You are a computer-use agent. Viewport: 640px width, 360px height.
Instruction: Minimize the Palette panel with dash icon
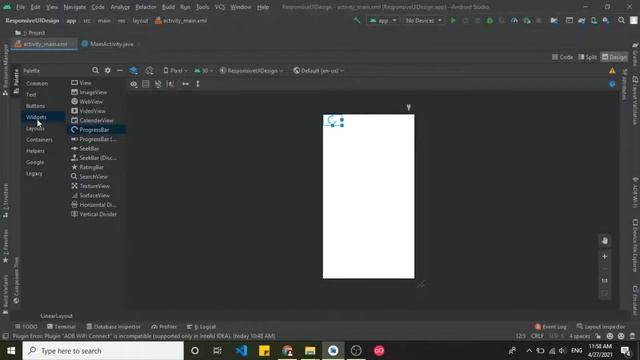click(x=120, y=71)
